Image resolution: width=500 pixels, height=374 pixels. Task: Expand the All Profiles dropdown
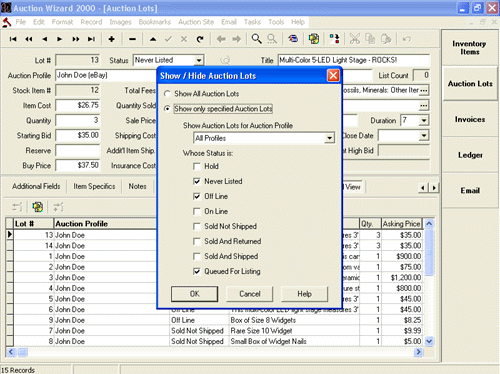click(x=329, y=138)
